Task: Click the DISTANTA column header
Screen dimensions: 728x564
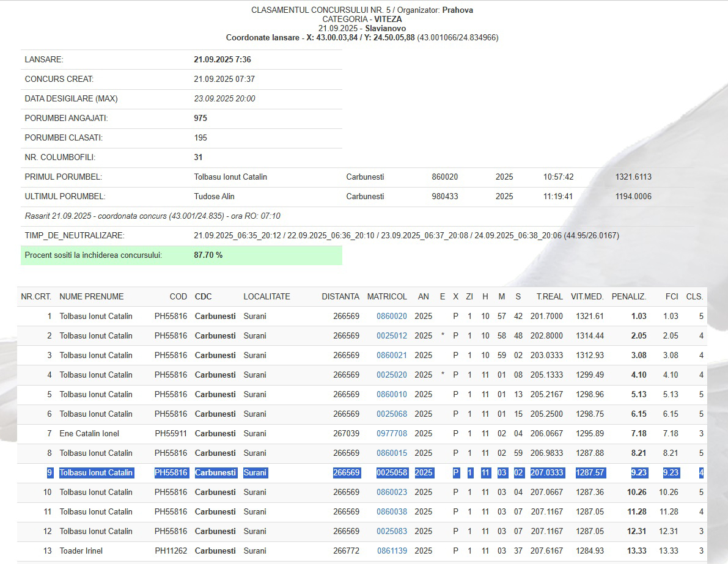Action: point(340,297)
